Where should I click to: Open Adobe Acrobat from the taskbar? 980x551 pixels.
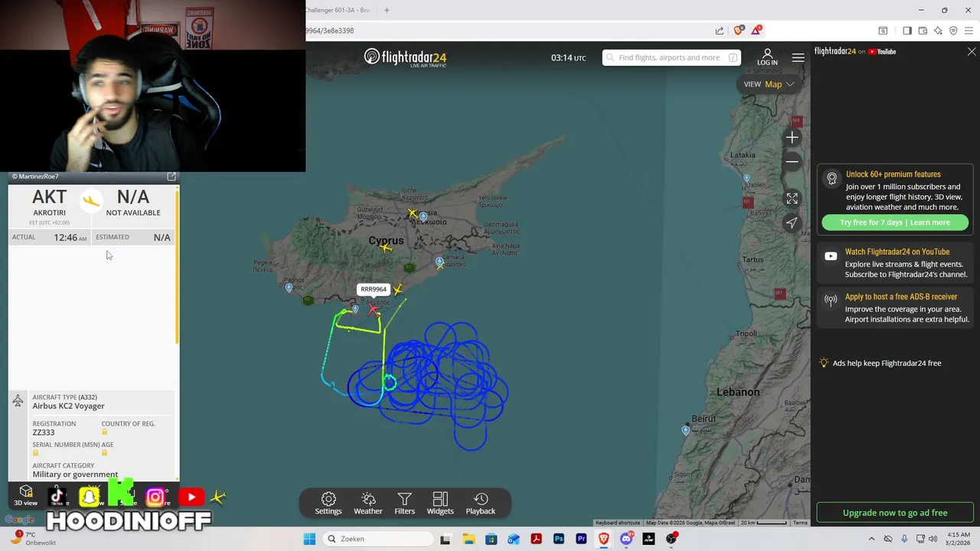(536, 539)
